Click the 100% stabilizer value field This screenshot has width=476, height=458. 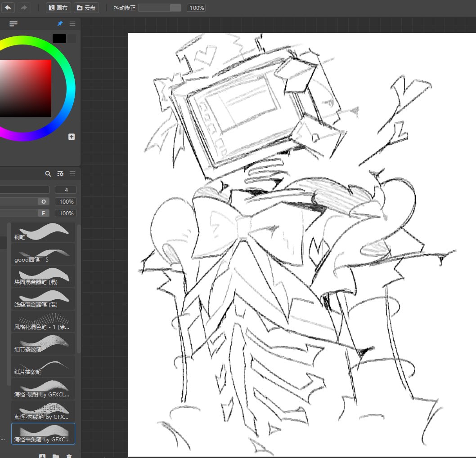197,8
